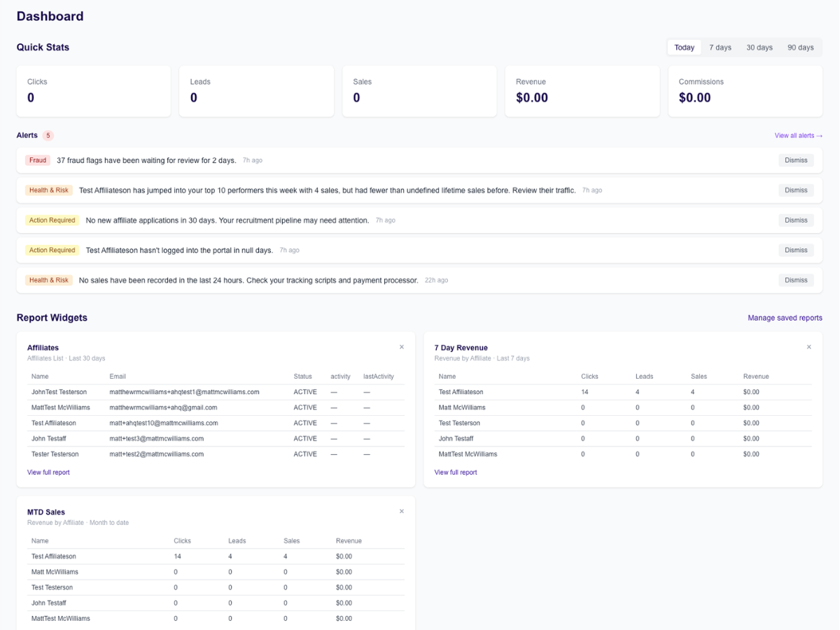The width and height of the screenshot is (840, 630).
Task: Click the Commissions stat card
Action: [745, 91]
